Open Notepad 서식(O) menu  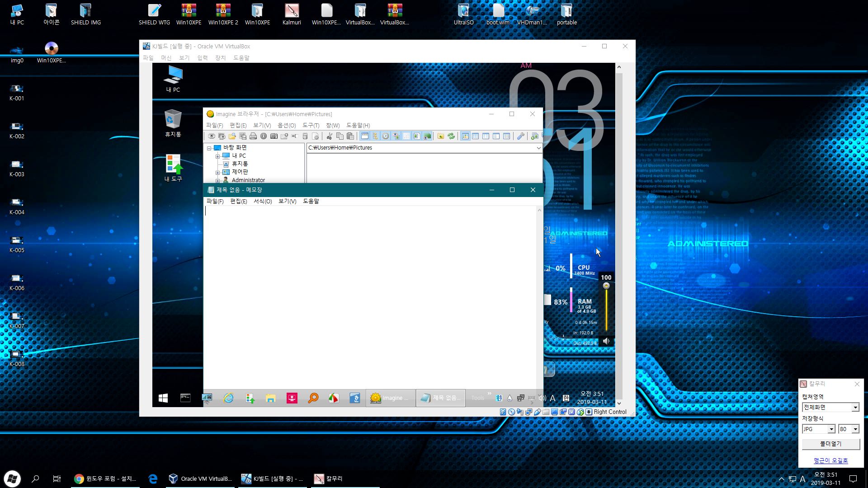click(x=263, y=201)
